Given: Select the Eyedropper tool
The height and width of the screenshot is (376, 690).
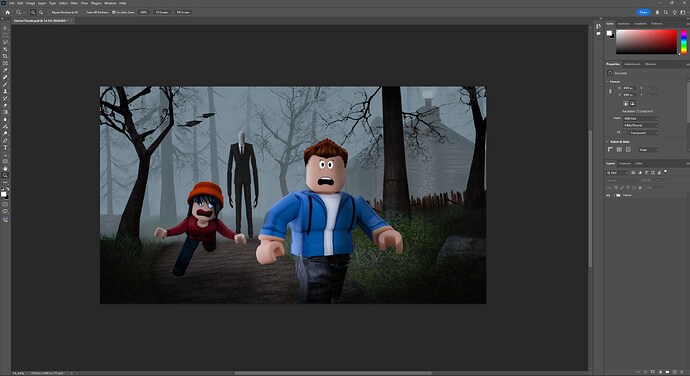Looking at the screenshot, I should click(x=5, y=70).
